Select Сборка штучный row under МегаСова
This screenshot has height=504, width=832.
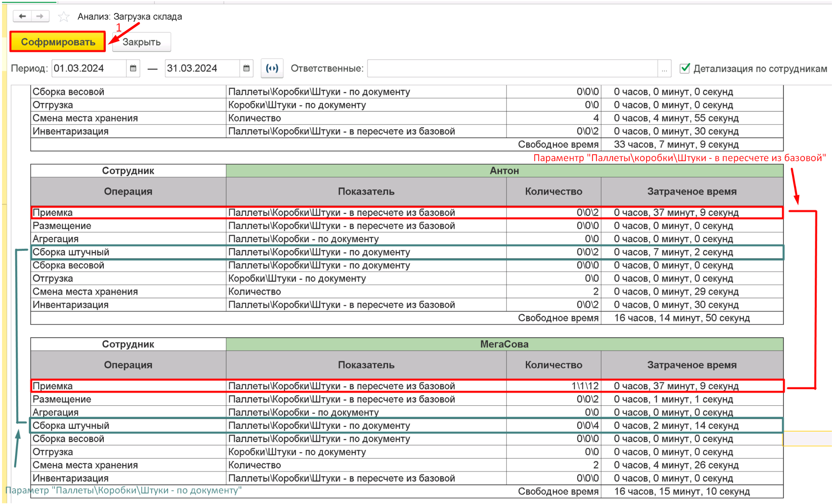(x=407, y=425)
